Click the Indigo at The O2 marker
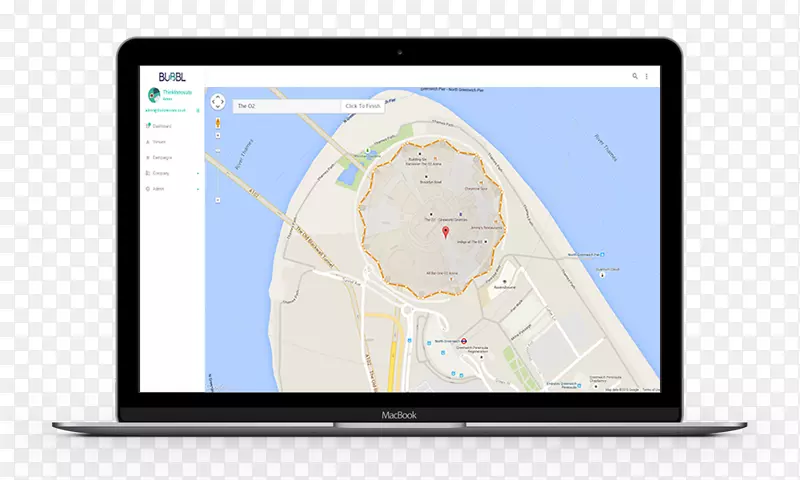The width and height of the screenshot is (800, 480). click(x=486, y=241)
